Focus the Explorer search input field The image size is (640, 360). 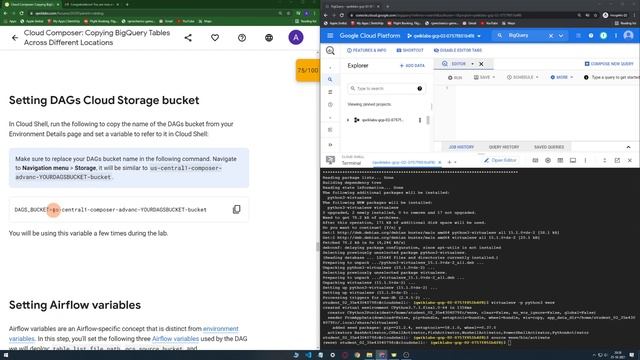click(386, 89)
